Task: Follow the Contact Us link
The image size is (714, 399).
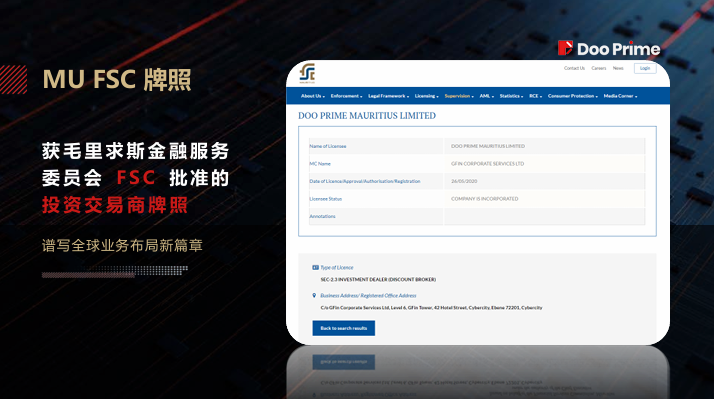Action: tap(574, 68)
